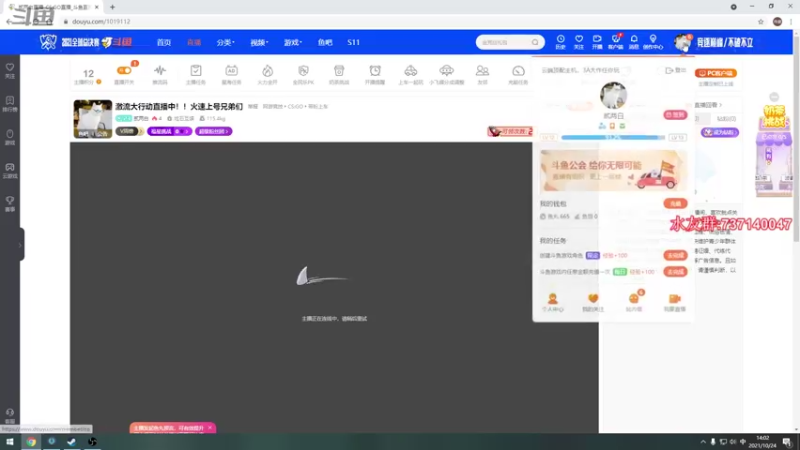The image size is (800, 450).
Task: Click the red 可领次数 badge
Action: coord(510,132)
